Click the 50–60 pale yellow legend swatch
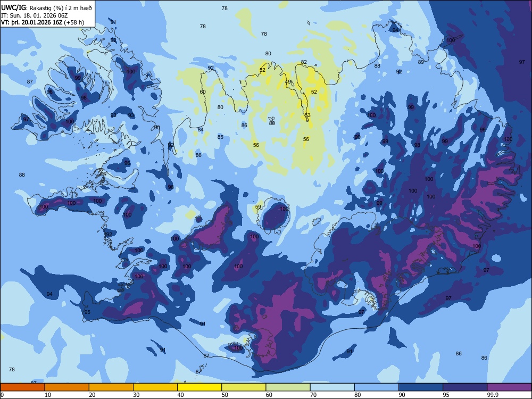The width and height of the screenshot is (532, 399). click(x=244, y=387)
